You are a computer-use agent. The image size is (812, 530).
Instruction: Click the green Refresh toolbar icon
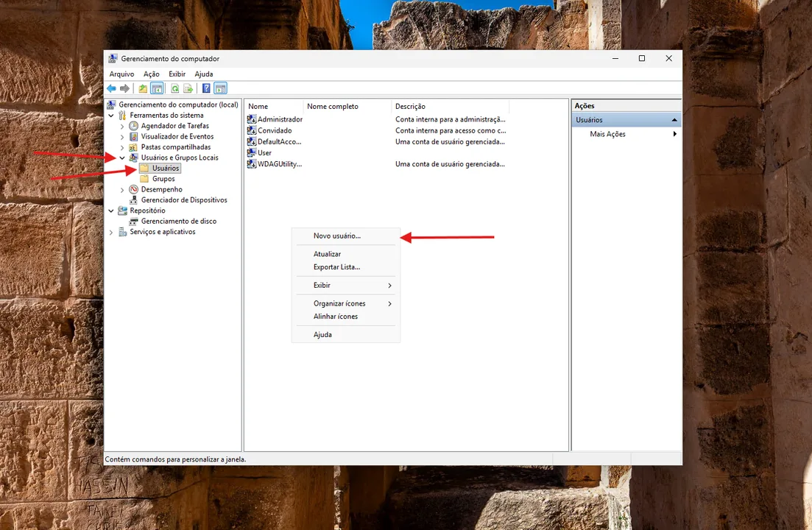[x=175, y=88]
